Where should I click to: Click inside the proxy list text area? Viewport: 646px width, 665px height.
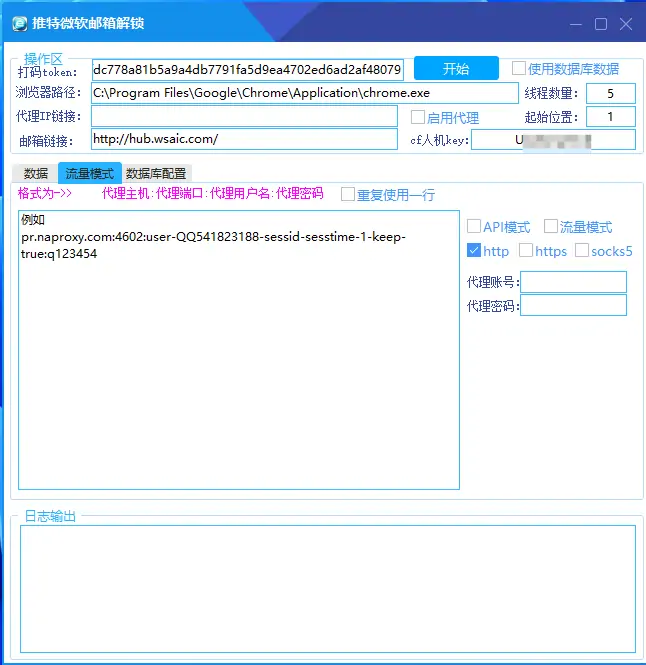239,350
